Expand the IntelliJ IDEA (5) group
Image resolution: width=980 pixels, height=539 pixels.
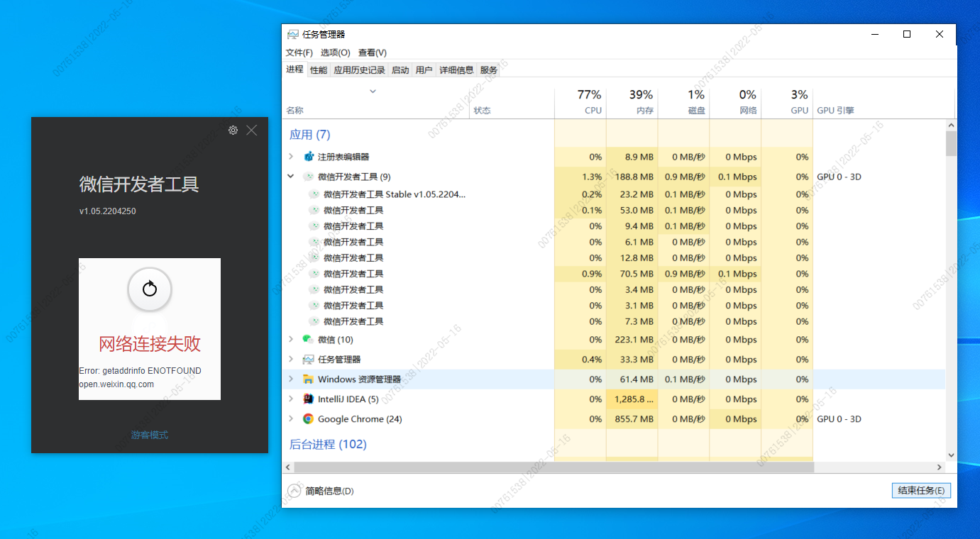(291, 399)
